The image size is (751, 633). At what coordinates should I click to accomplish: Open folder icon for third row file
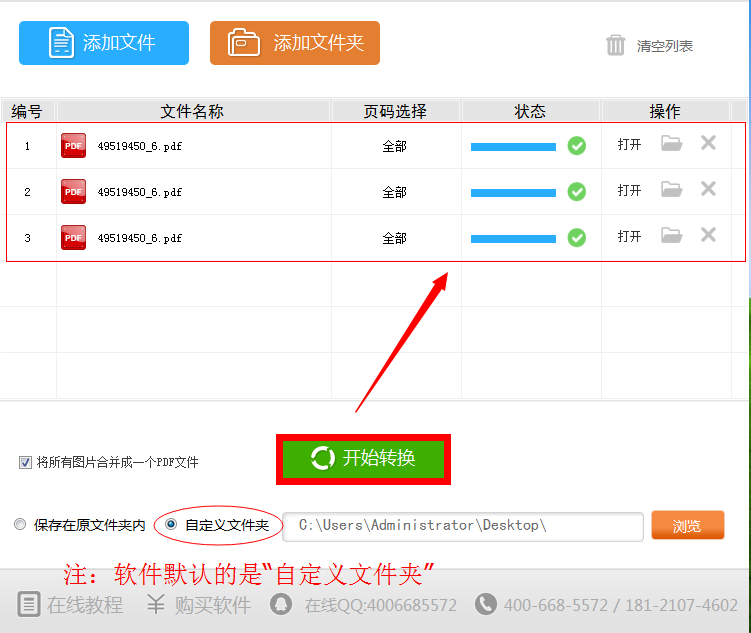click(671, 236)
